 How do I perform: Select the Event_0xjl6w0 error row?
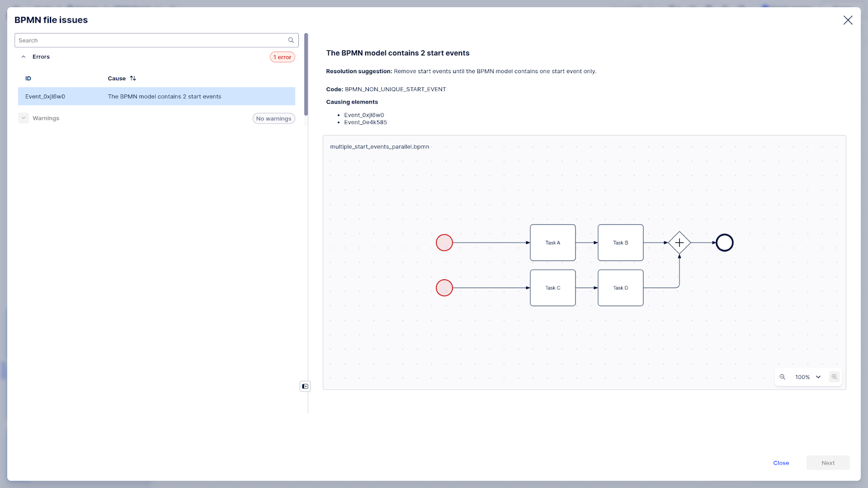coord(156,97)
